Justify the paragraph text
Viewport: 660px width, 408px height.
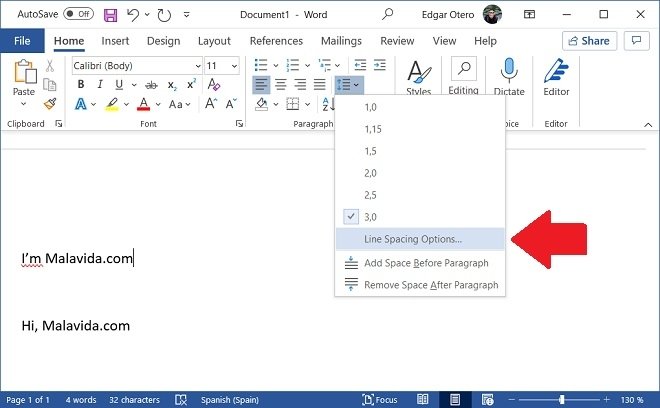319,85
